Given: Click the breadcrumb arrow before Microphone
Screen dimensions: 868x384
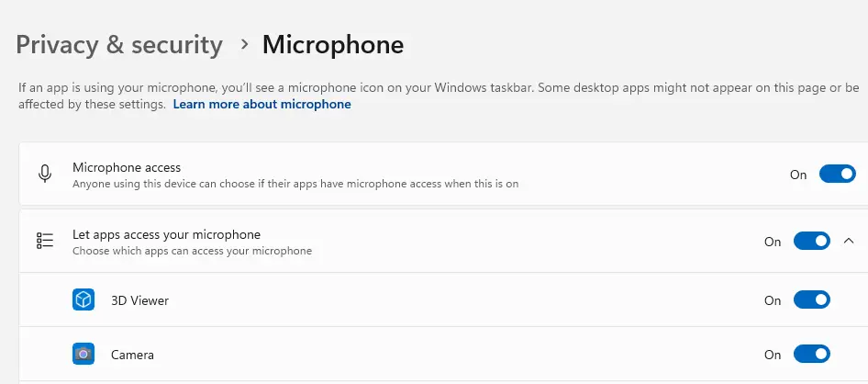Looking at the screenshot, I should (244, 44).
